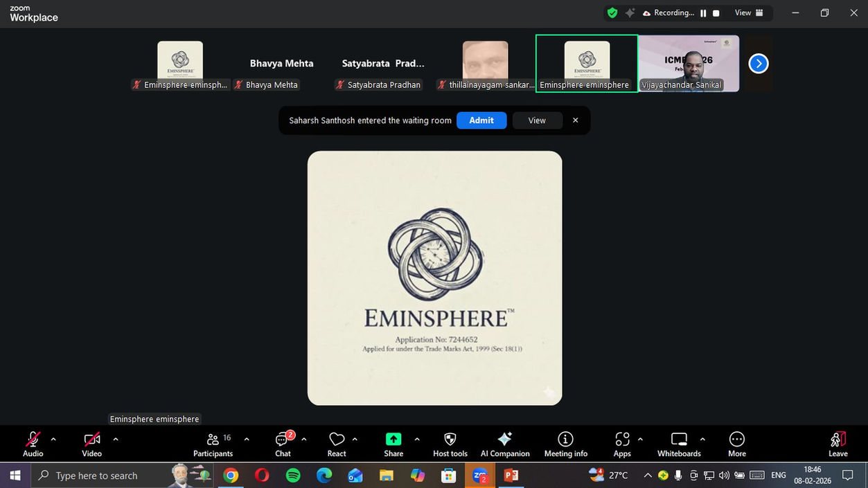Open Google Chrome from taskbar
The height and width of the screenshot is (488, 868).
click(x=231, y=476)
